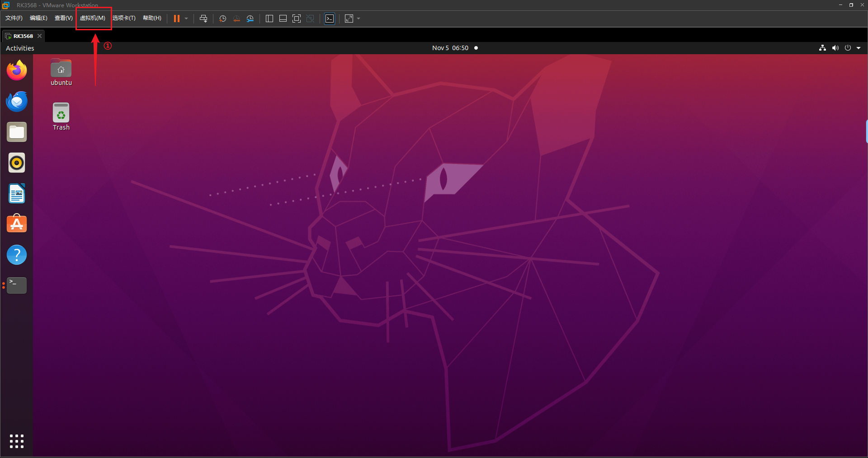
Task: Launch Firefox from the Ubuntu dock
Action: 17,70
